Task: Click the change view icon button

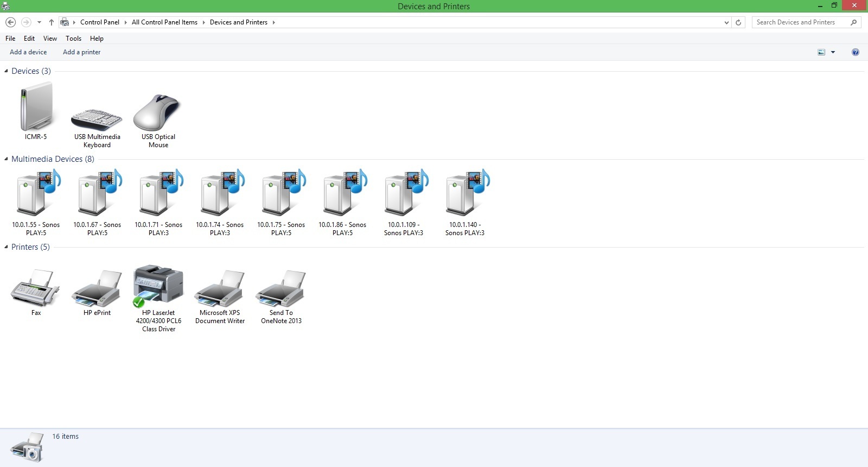Action: pyautogui.click(x=821, y=52)
